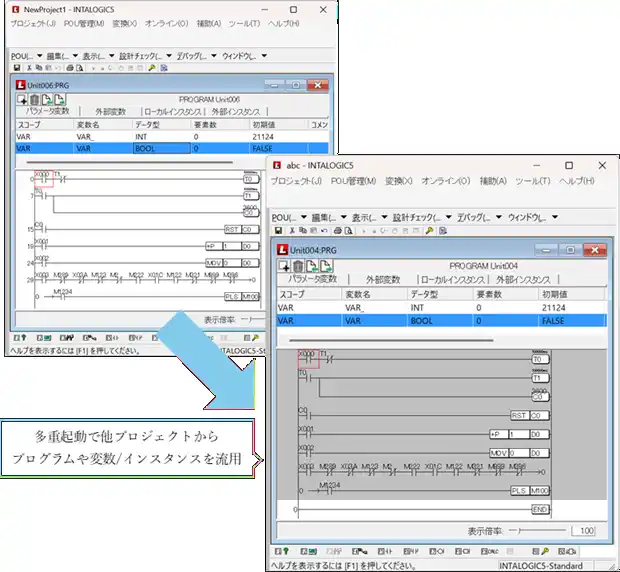Click the BOOL data type cell in Unit006:PRG
The image size is (620, 572).
pos(162,148)
